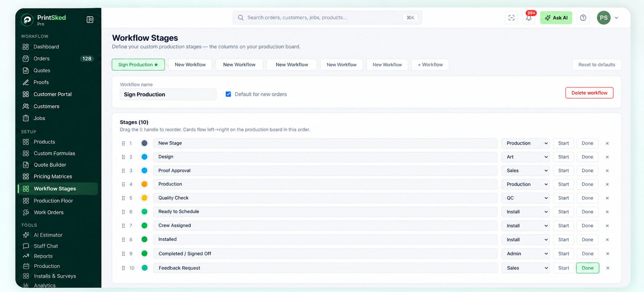Expand the QC dropdown for Quality Check
644x292 pixels.
point(525,198)
